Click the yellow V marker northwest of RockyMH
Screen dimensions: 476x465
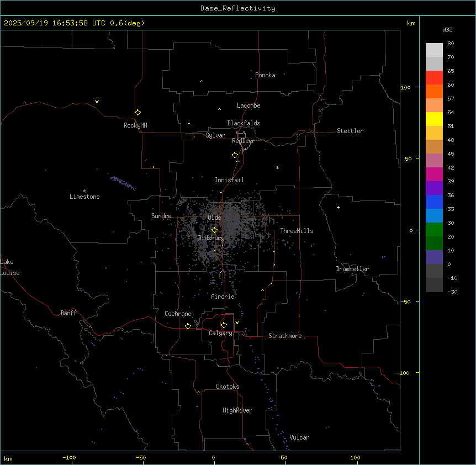(97, 102)
